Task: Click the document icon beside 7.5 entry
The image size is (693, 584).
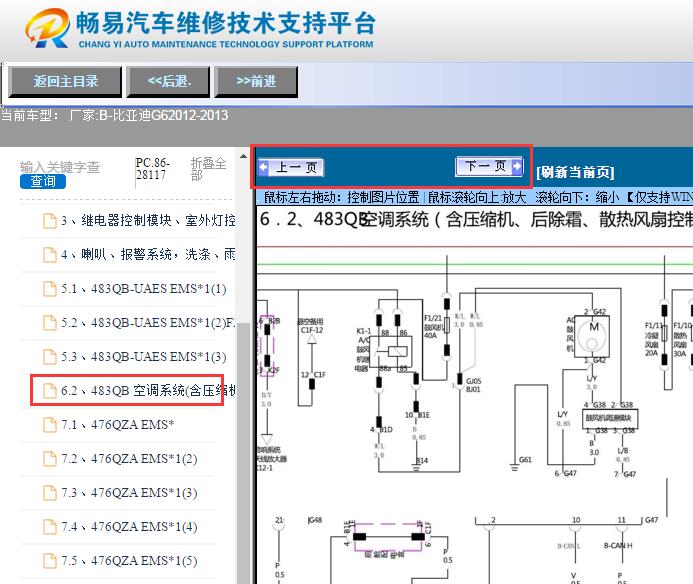Action: [50, 561]
